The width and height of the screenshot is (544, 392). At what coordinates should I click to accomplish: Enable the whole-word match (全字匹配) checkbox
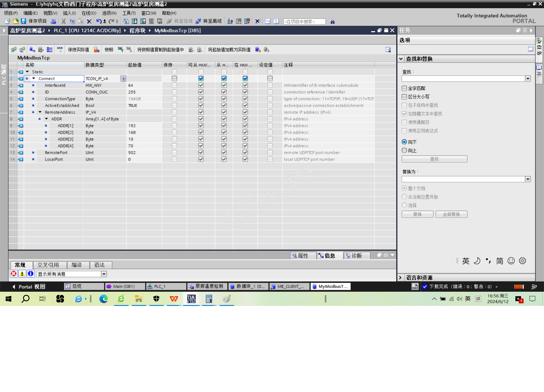pos(404,88)
